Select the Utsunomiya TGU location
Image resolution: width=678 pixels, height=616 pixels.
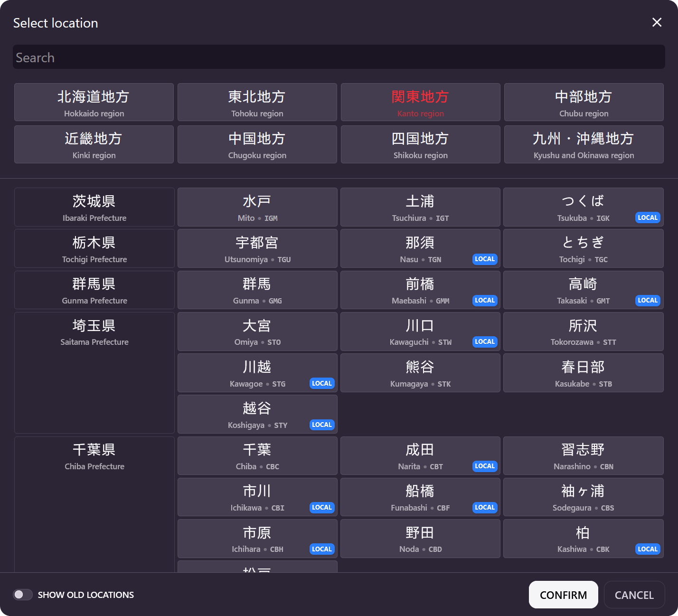[257, 248]
